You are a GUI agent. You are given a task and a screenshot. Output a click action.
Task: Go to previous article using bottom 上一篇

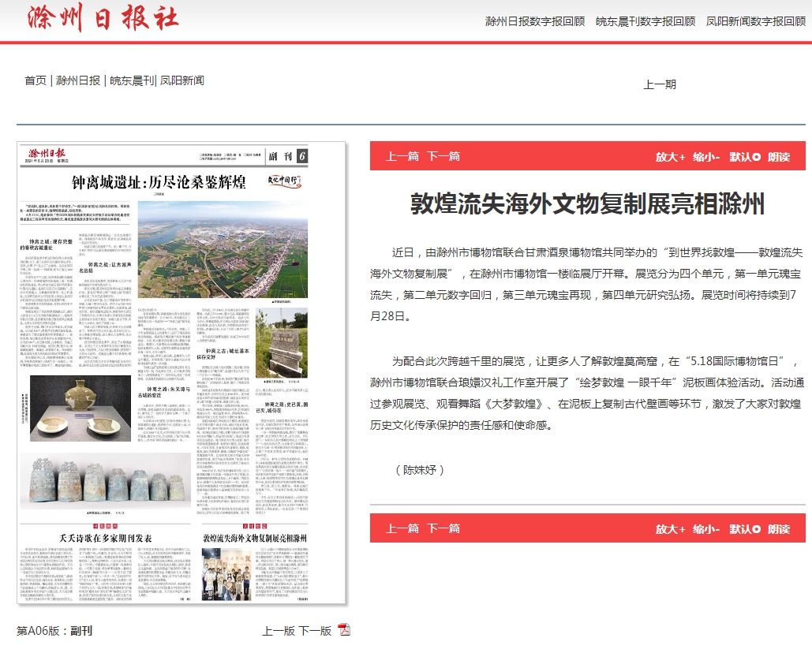[x=402, y=528]
